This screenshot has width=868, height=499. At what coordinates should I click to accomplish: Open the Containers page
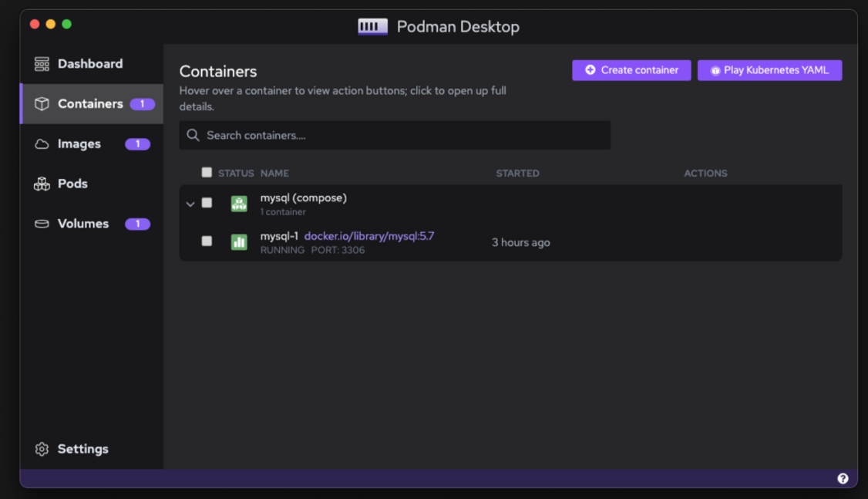pyautogui.click(x=91, y=104)
